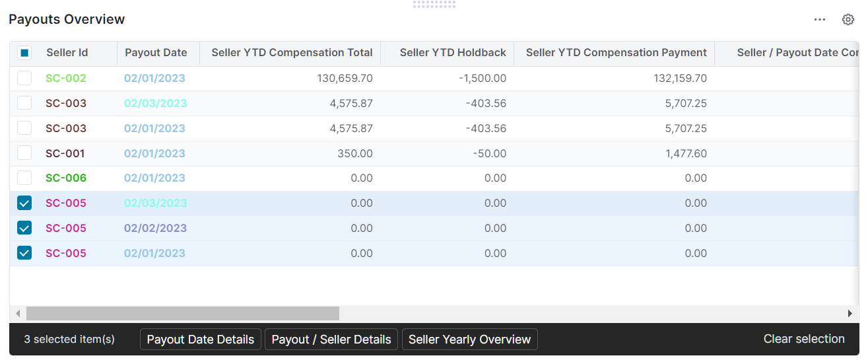Open Seller Yearly Overview

point(469,340)
